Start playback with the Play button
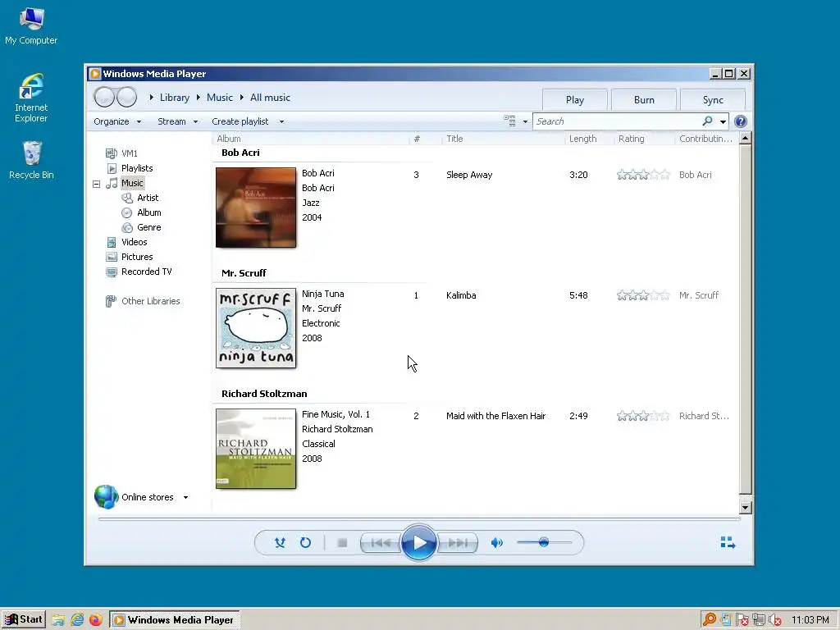Image resolution: width=840 pixels, height=630 pixels. click(419, 543)
